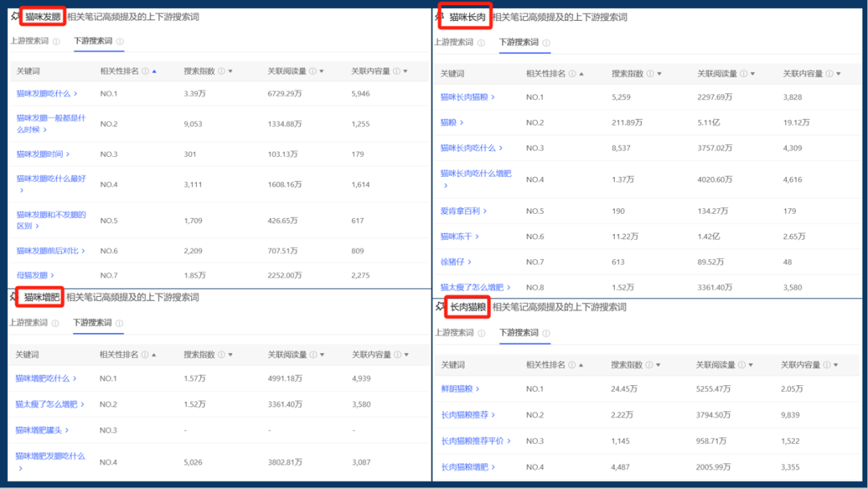
Task: Click info icon beside 上游搜索词 in 猫咪长肉 panel
Action: [x=481, y=43]
